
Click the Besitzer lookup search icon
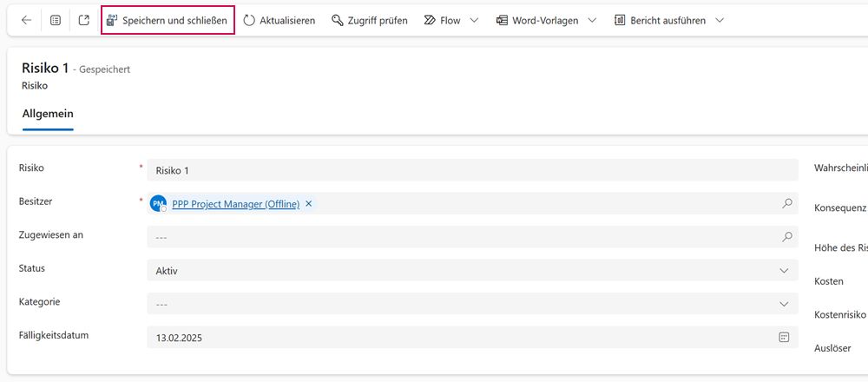pyautogui.click(x=786, y=204)
